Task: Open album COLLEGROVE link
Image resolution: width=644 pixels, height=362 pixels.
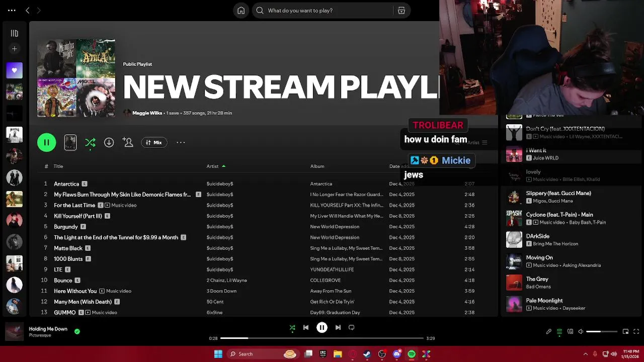Action: tap(326, 281)
